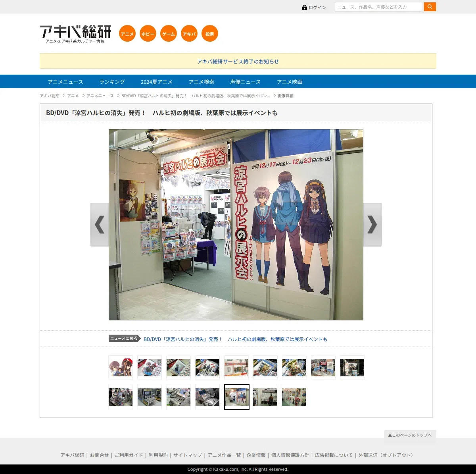Image resolution: width=476 pixels, height=474 pixels.
Task: Open footer お問合せ link
Action: click(99, 455)
